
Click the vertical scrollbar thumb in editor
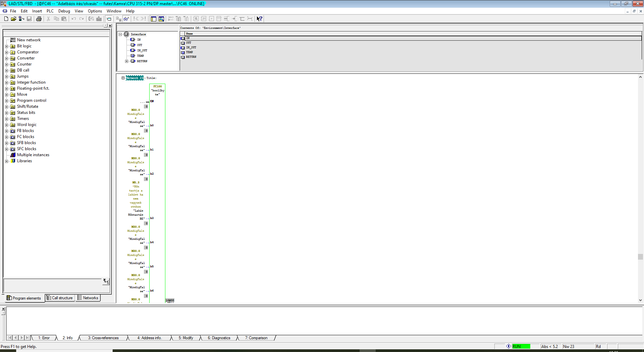click(640, 257)
